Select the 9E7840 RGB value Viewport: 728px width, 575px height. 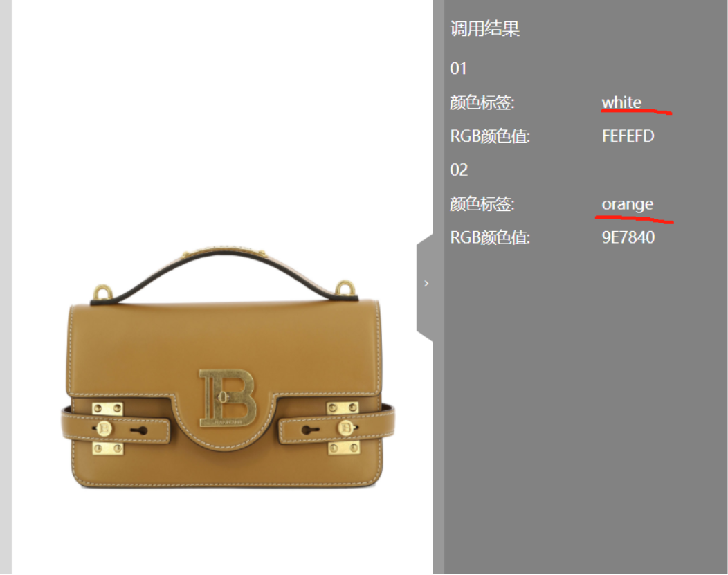pyautogui.click(x=628, y=237)
